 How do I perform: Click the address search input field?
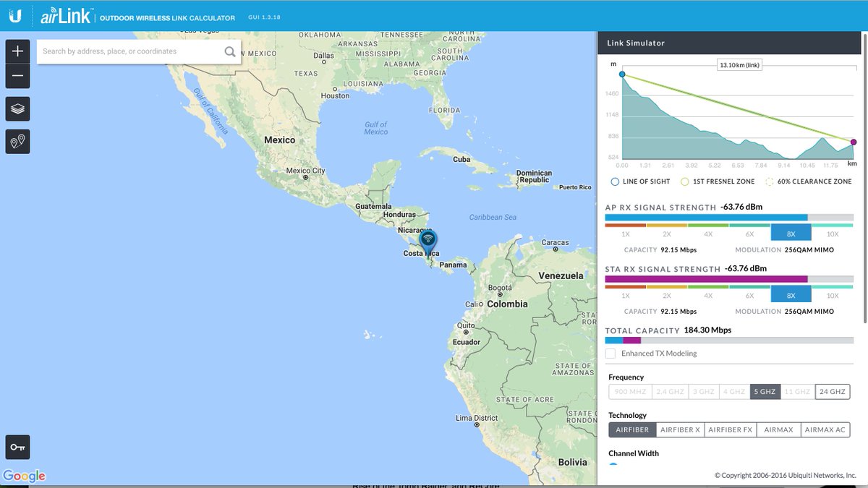(x=130, y=51)
